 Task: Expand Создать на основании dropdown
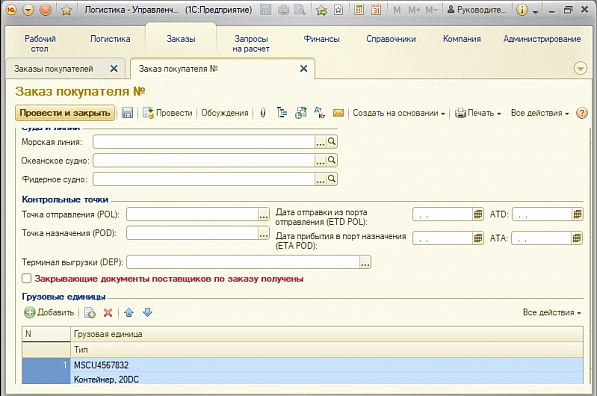click(x=398, y=113)
